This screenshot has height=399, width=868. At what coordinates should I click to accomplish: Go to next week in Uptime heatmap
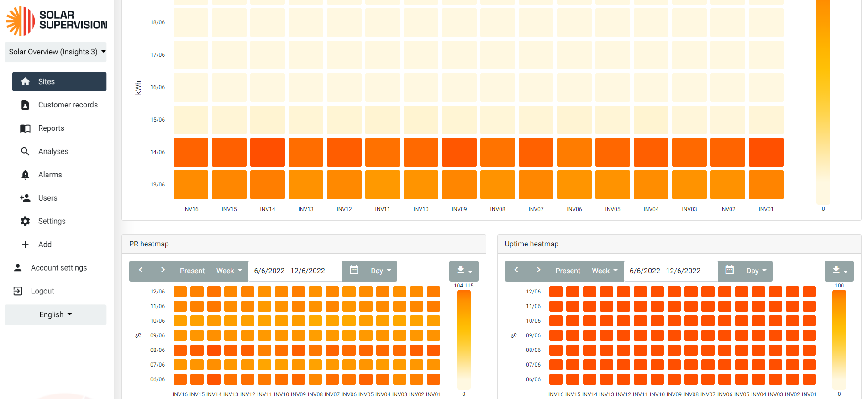coord(538,270)
